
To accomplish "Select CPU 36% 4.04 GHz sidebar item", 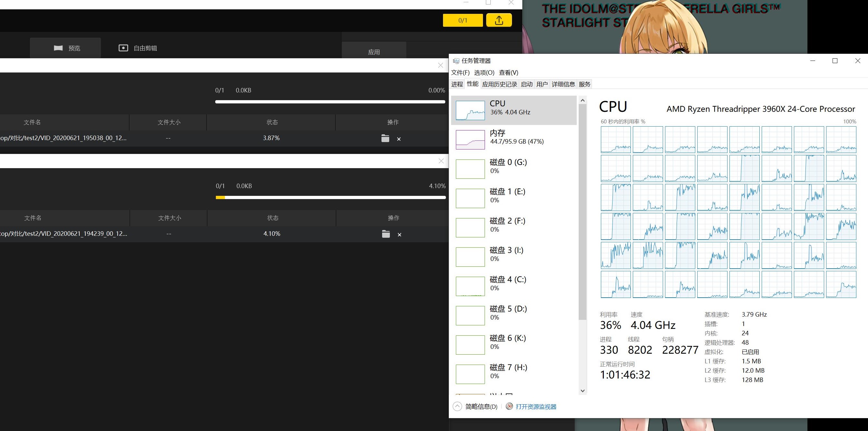I will (x=514, y=110).
